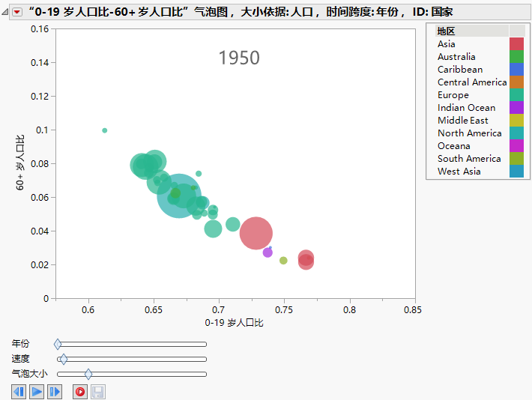Select the Oceana magenta color swatch

pyautogui.click(x=516, y=146)
